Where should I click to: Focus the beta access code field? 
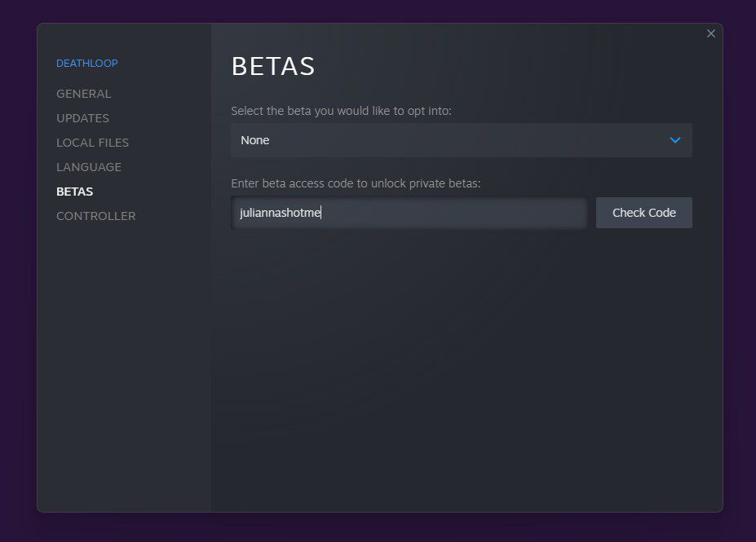coord(408,213)
